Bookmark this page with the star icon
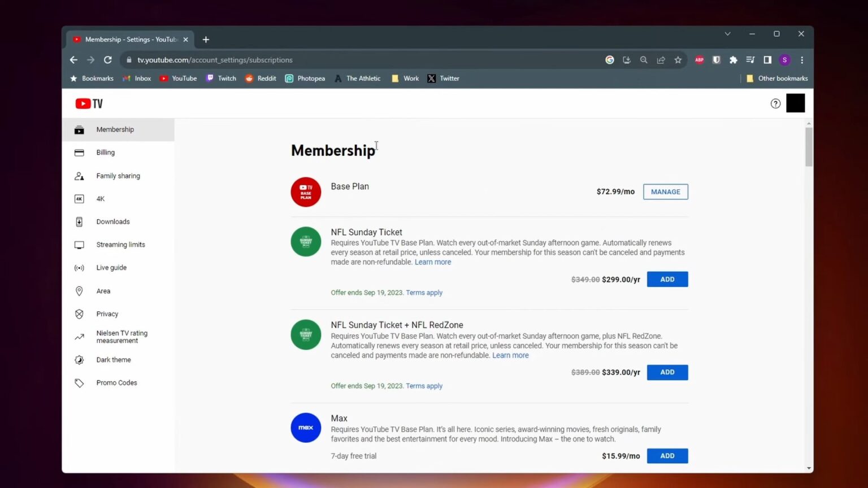This screenshot has width=868, height=488. click(678, 60)
